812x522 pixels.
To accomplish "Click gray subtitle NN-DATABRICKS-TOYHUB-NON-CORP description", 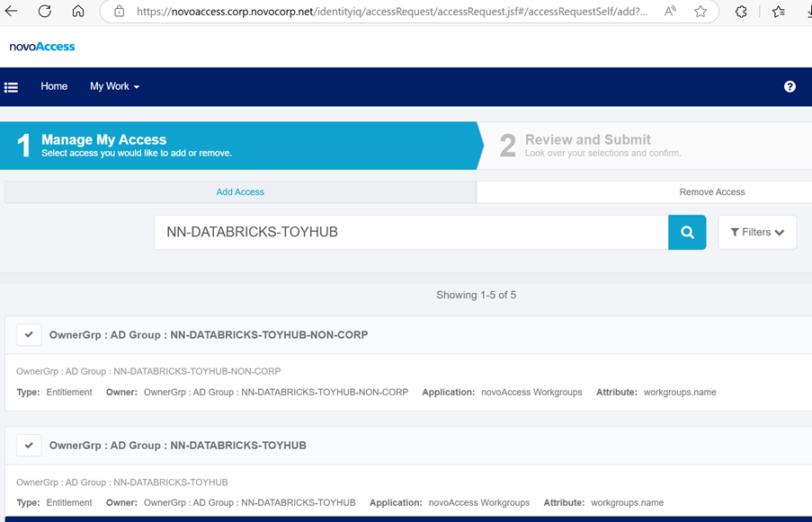I will 148,371.
